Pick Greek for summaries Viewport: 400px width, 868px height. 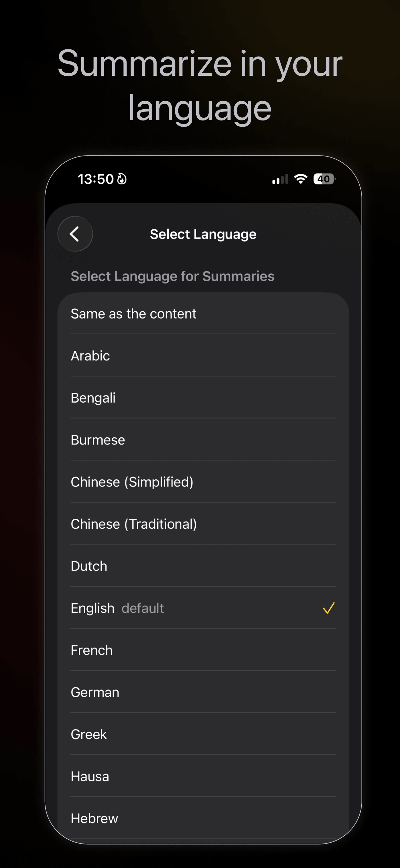[88, 734]
